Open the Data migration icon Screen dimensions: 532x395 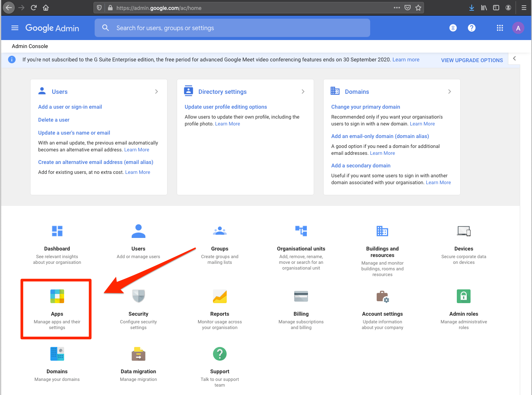139,354
